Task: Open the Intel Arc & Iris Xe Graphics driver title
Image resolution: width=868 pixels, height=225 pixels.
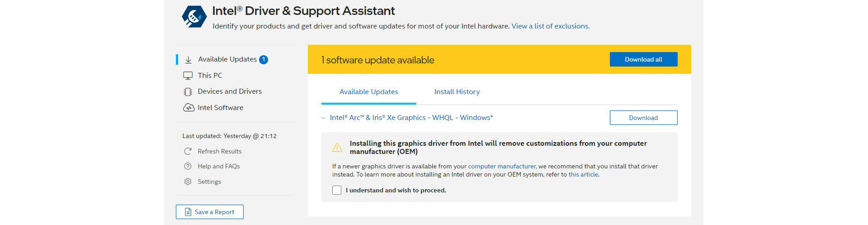Action: tap(411, 118)
